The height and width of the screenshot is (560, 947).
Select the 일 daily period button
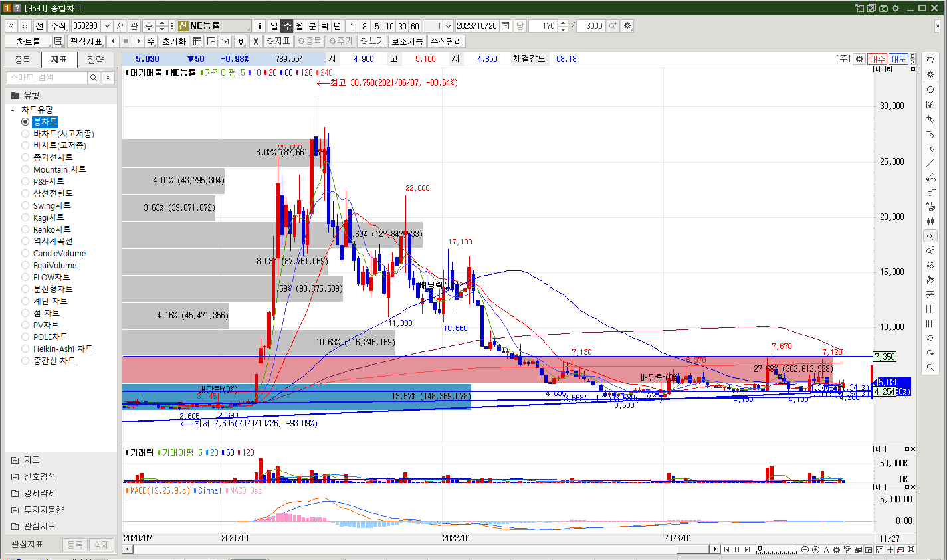pyautogui.click(x=274, y=26)
